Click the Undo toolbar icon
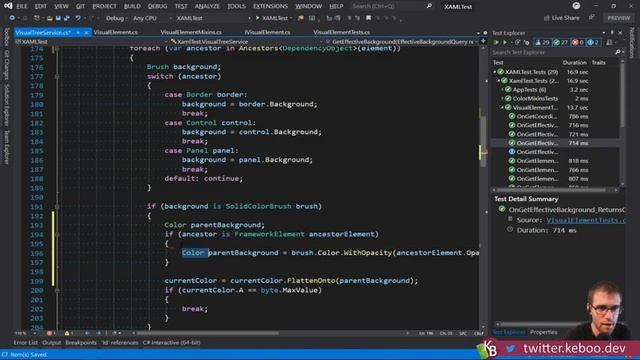Viewport: 640px width, 360px height. [78, 18]
